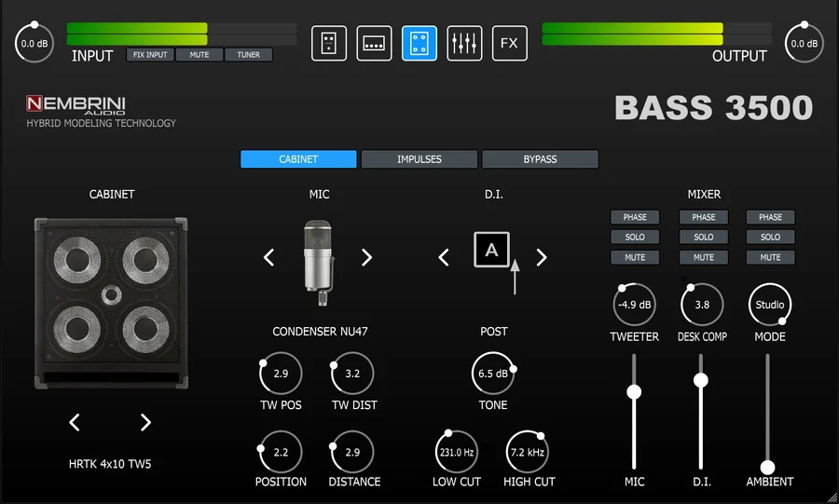839x504 pixels.
Task: Click the Studio MODE knob
Action: point(770,305)
